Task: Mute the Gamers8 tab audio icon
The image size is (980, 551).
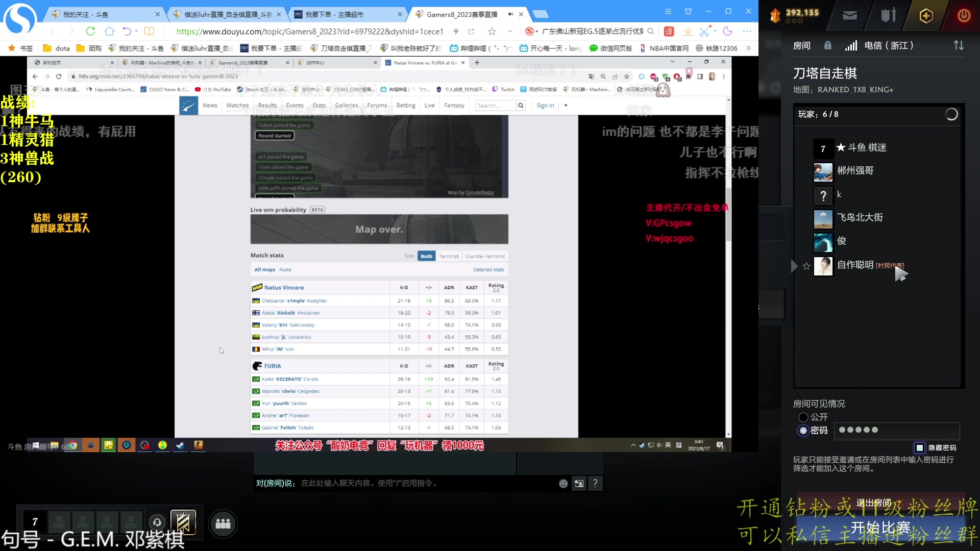Action: tap(510, 14)
